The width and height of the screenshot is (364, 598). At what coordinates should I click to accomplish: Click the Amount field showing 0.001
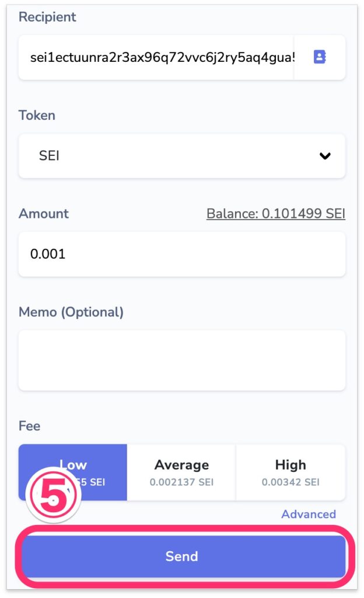pos(181,254)
